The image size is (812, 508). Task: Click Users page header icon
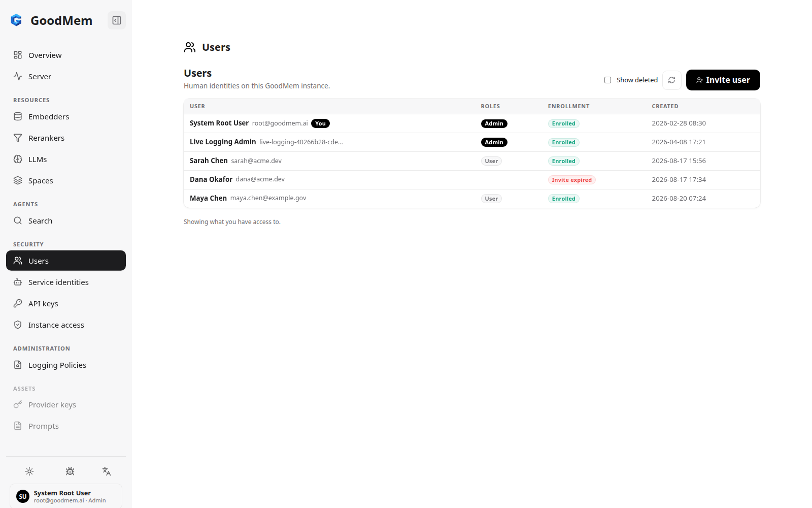tap(190, 47)
